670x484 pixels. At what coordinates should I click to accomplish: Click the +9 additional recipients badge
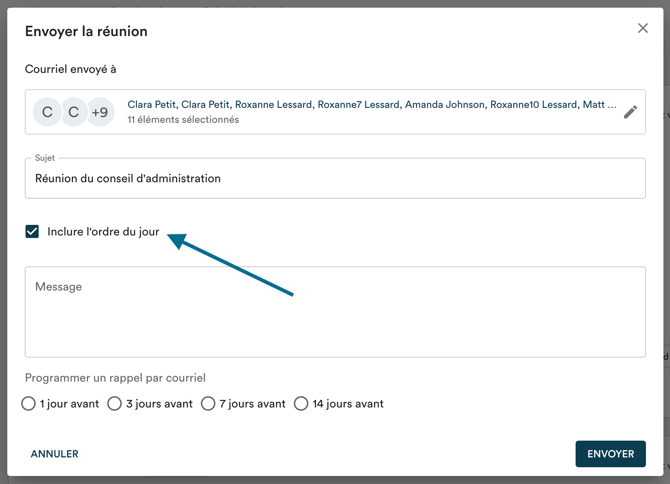100,112
